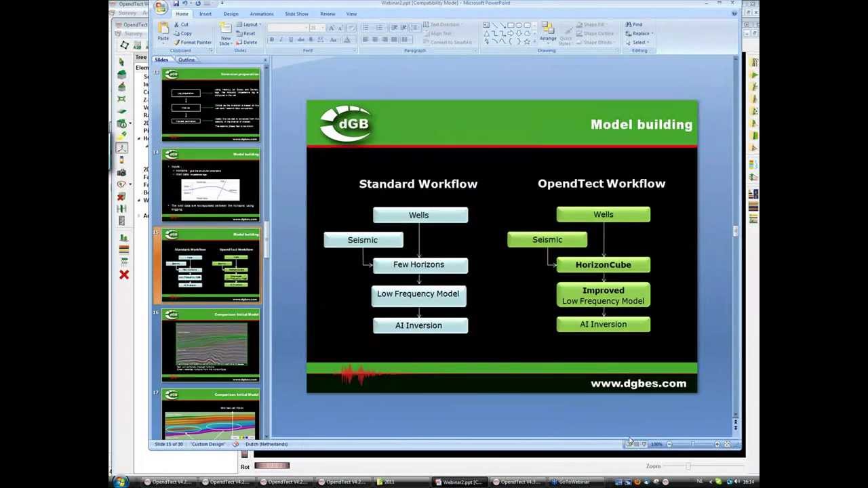Switch to GoToWebinar in the taskbar
This screenshot has width=868, height=488.
(x=574, y=482)
